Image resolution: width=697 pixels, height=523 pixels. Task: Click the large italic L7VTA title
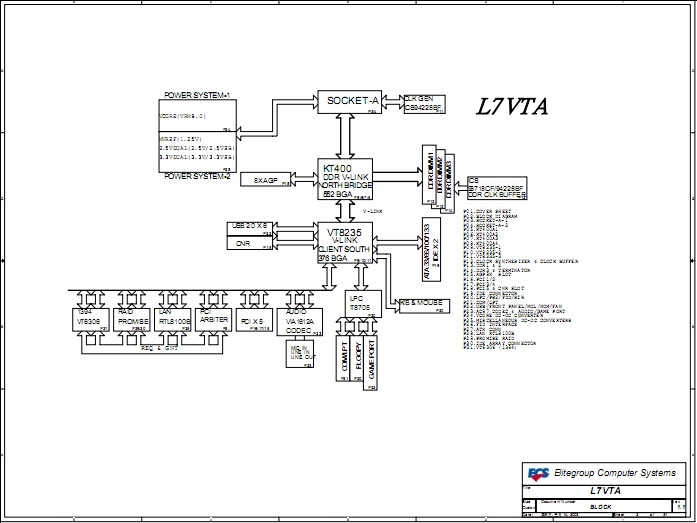coord(512,107)
